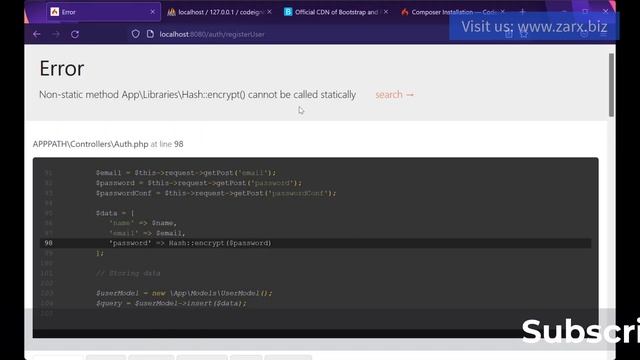Viewport: 640px width, 360px height.
Task: Click the page vertical scrollbar thumb
Action: (x=611, y=85)
